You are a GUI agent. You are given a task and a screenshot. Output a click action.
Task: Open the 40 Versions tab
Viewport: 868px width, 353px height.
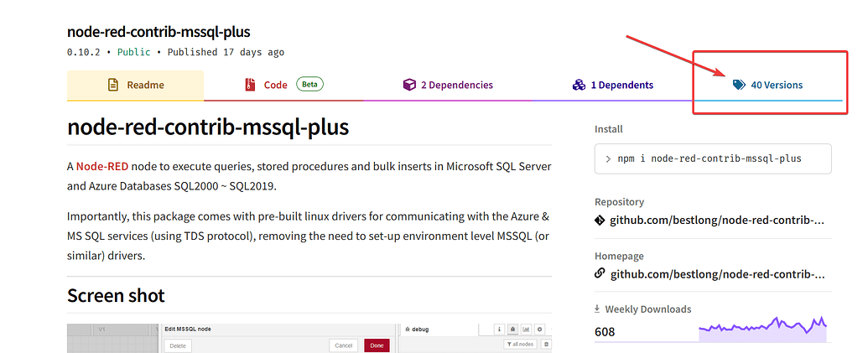tap(767, 85)
